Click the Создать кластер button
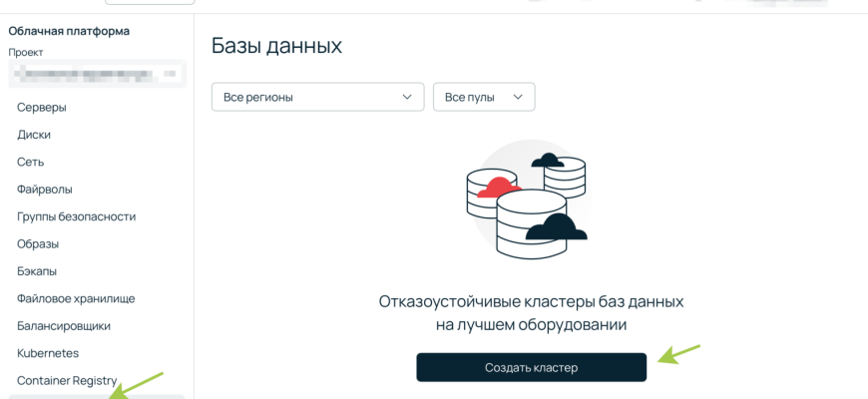Screen dimensions: 868x399 point(531,367)
